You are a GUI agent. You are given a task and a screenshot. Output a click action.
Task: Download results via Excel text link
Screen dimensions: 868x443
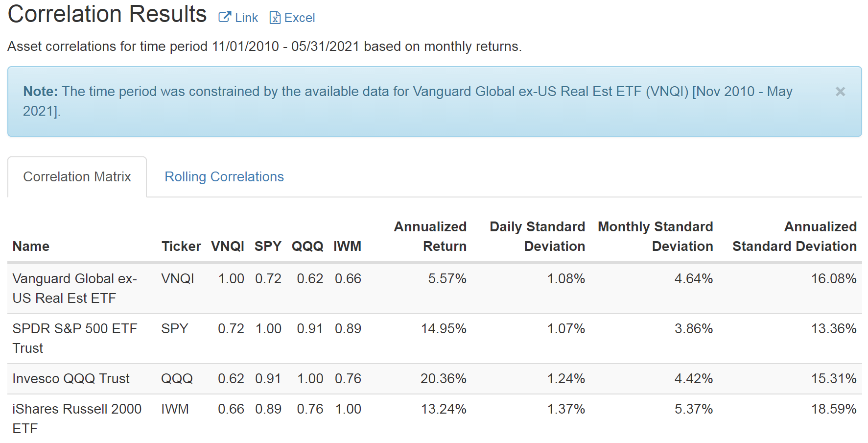pos(300,18)
